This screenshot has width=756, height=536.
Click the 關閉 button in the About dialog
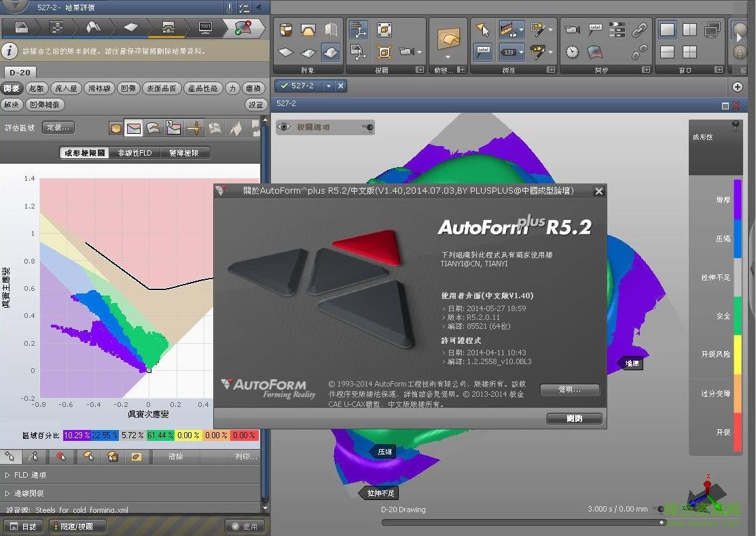coord(574,418)
